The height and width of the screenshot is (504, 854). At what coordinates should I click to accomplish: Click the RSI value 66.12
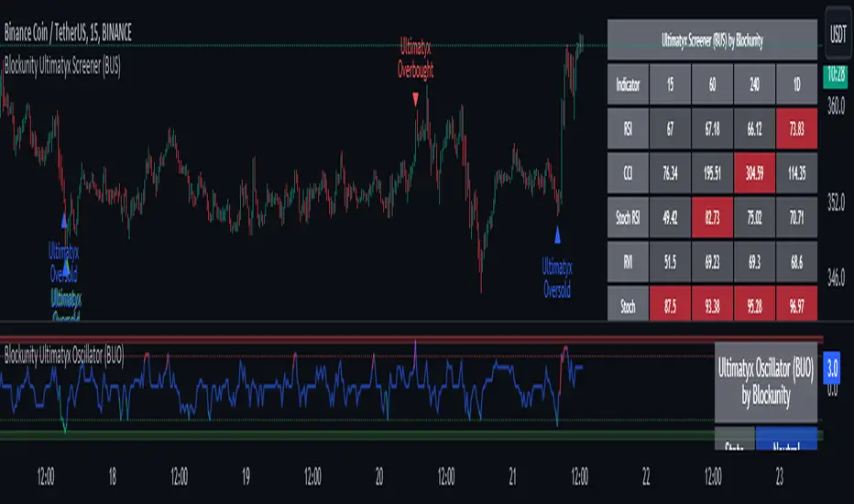click(754, 128)
